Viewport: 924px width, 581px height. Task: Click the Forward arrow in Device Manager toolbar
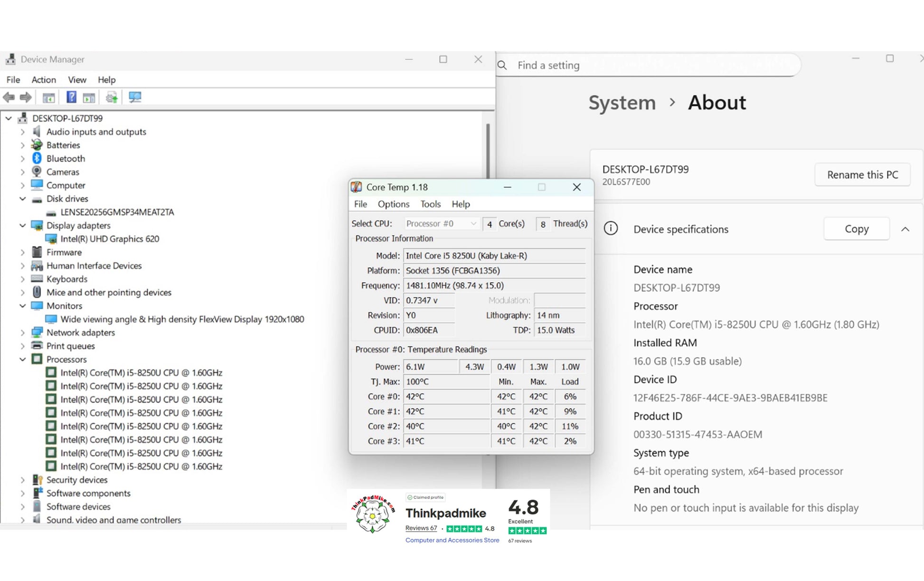tap(26, 97)
